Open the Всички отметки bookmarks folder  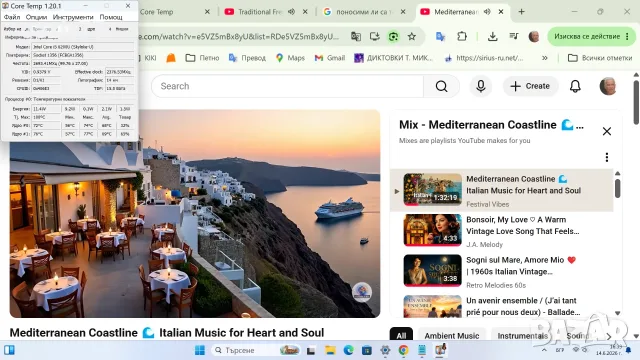point(600,58)
